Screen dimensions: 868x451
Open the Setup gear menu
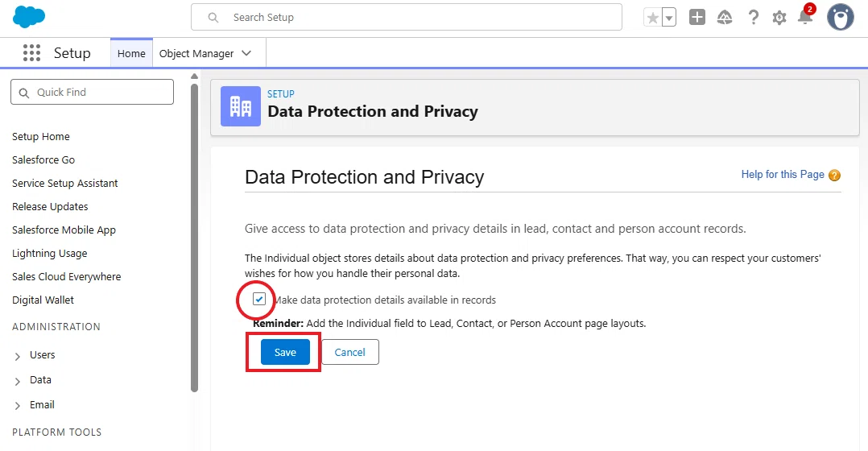click(x=779, y=18)
